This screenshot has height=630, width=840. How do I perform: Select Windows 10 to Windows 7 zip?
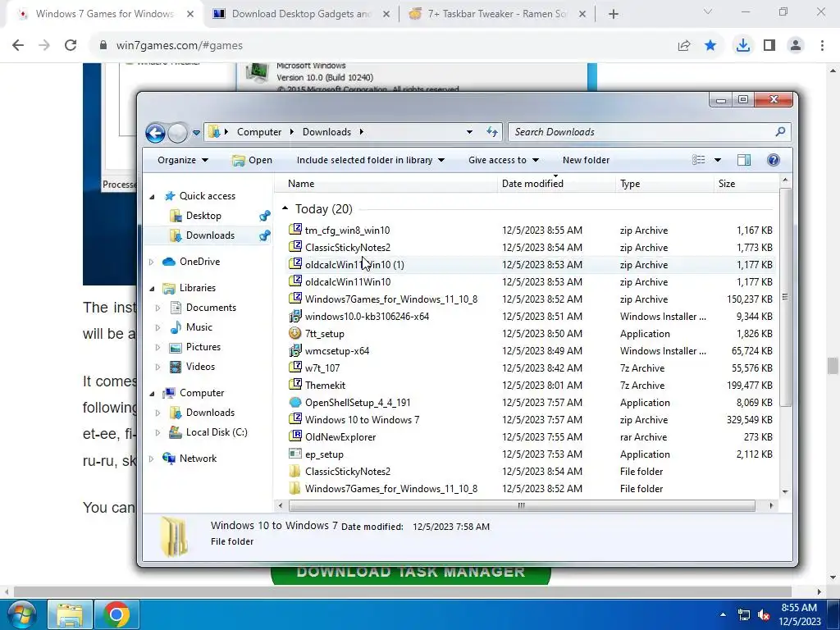(362, 420)
